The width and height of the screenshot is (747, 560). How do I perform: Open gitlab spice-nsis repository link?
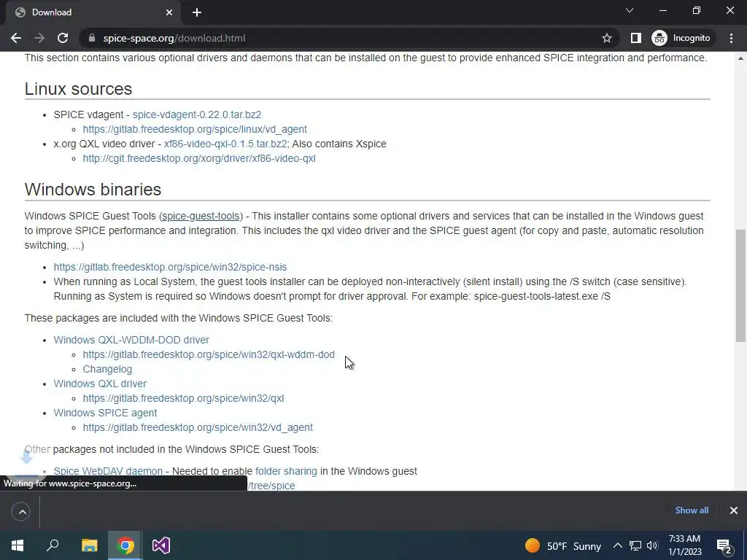click(x=170, y=267)
